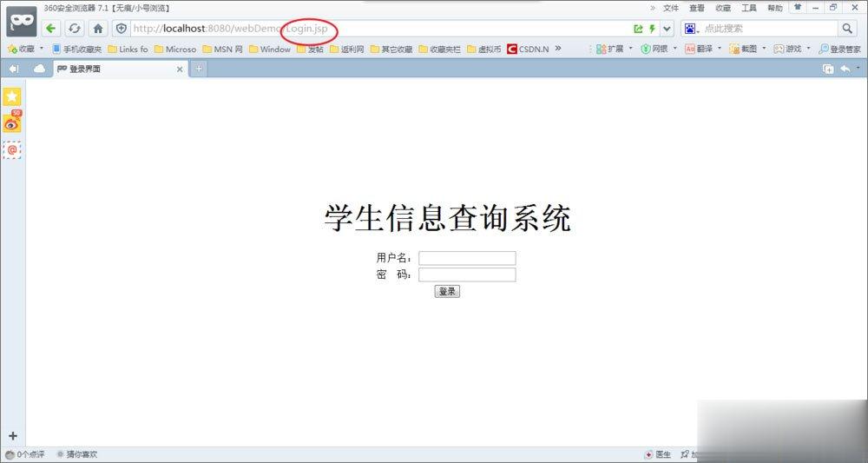The width and height of the screenshot is (868, 463).
Task: Expand the 扩展 dropdown arrow
Action: (630, 49)
